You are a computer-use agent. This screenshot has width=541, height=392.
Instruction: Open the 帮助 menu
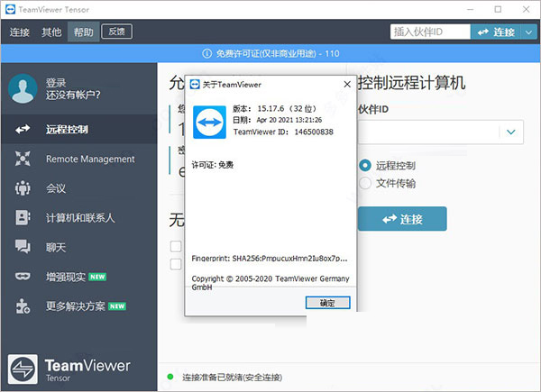point(83,32)
